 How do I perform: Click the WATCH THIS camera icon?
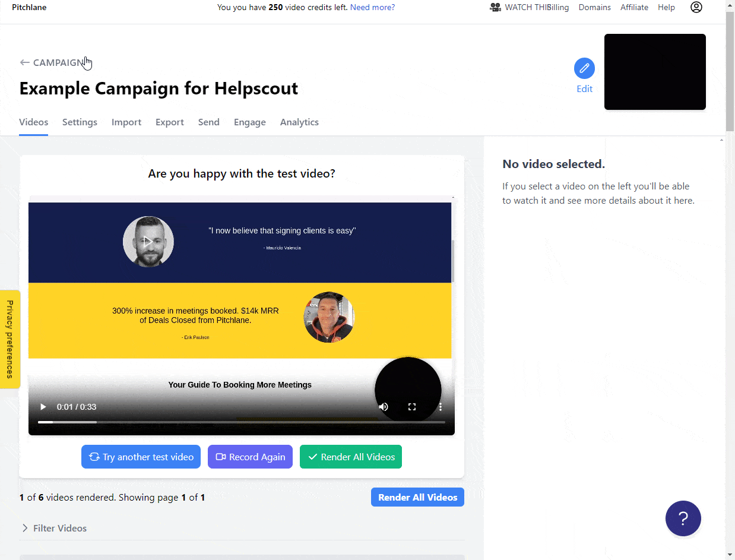495,8
